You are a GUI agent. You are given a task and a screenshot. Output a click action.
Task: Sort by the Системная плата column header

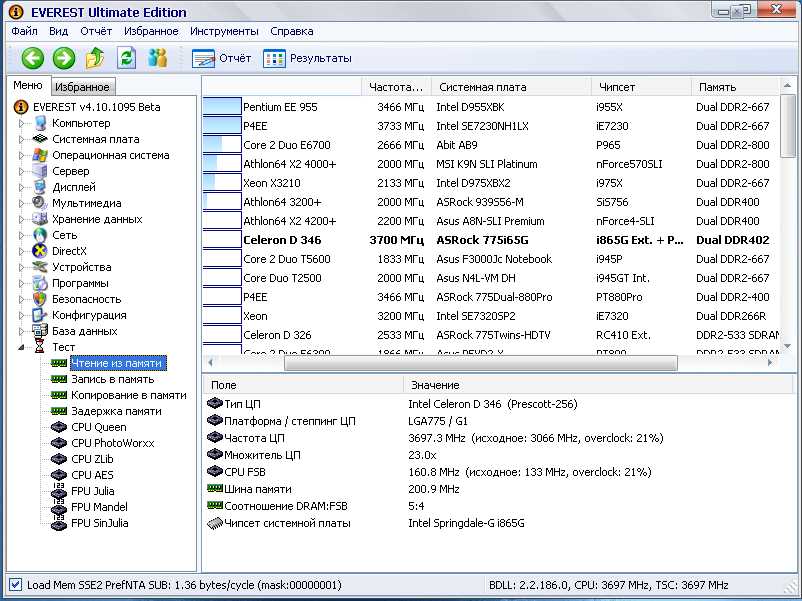(511, 87)
